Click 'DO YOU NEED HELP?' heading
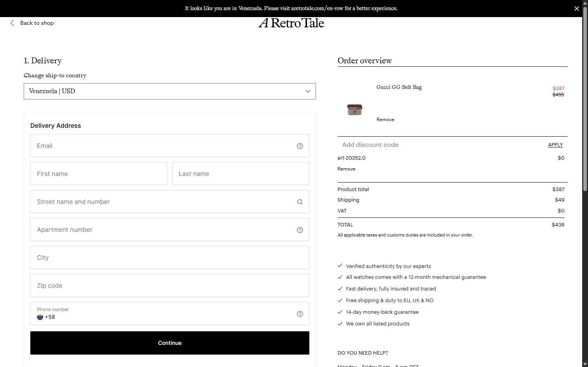 click(x=363, y=353)
